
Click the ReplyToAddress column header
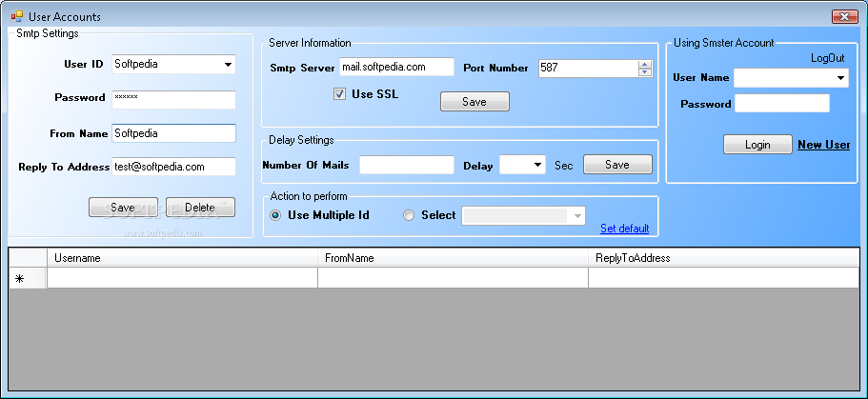point(723,258)
